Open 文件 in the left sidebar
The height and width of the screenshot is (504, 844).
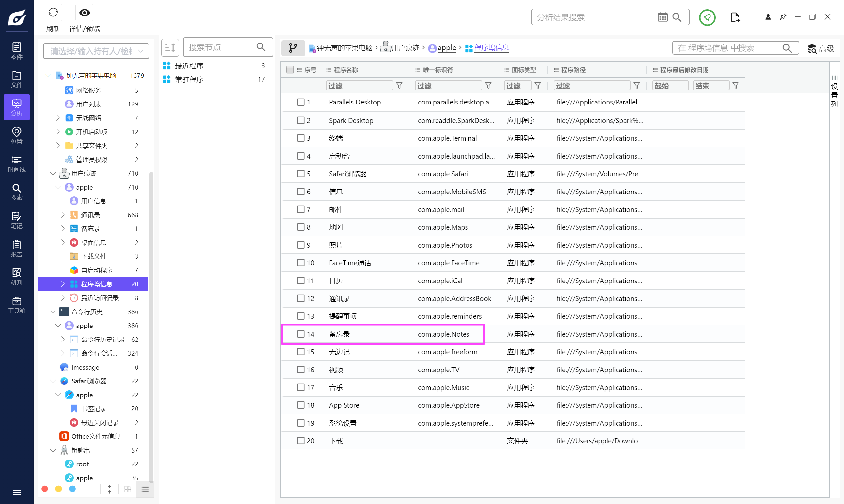(x=16, y=79)
